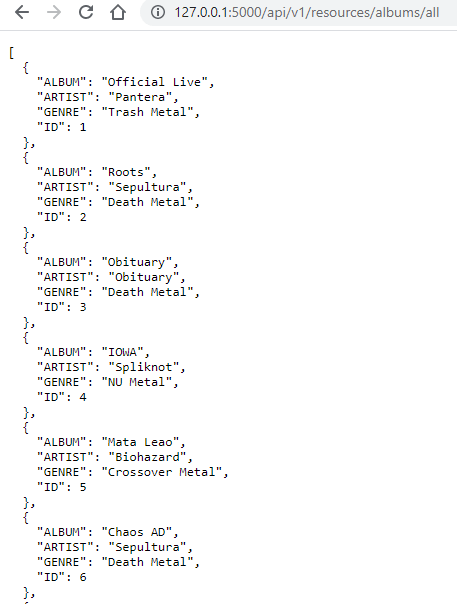The image size is (457, 604).
Task: Click the browser Forward arrow
Action: tap(54, 12)
